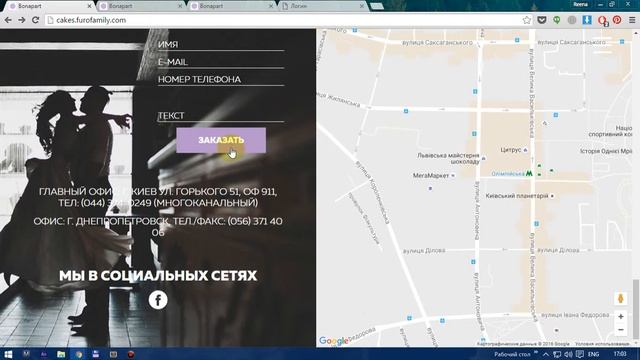Open the Windows Start menu

click(8, 354)
